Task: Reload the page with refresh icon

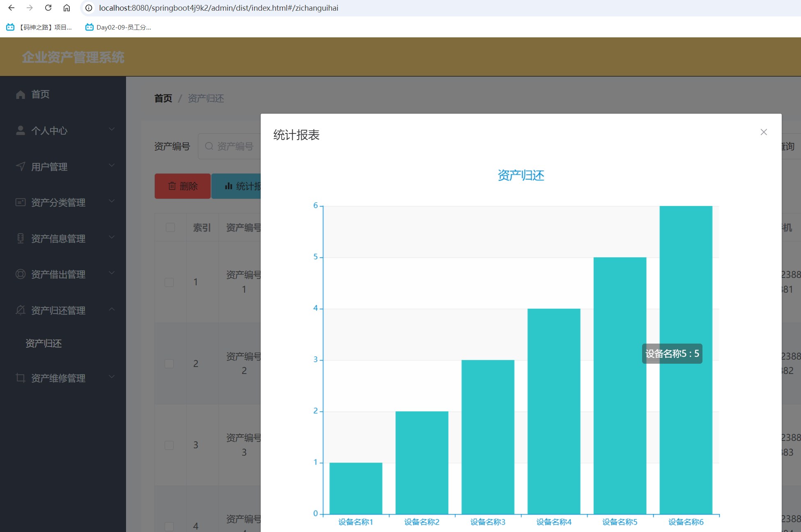Action: tap(48, 8)
